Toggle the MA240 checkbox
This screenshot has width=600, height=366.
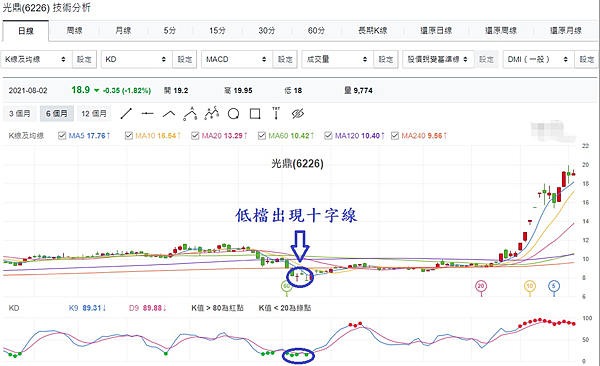(x=395, y=136)
